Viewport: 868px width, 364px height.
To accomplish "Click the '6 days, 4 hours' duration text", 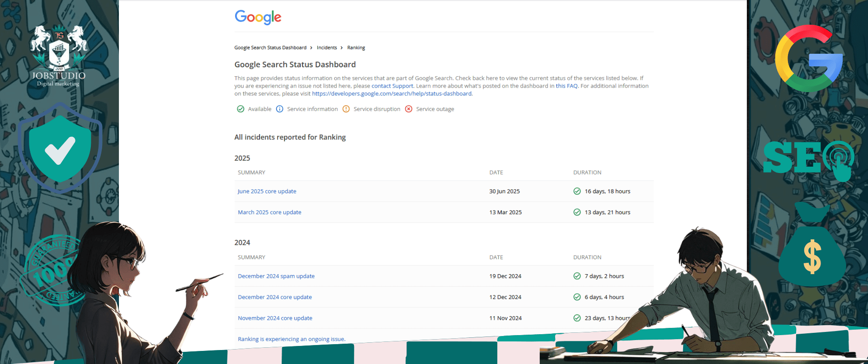I will (604, 297).
